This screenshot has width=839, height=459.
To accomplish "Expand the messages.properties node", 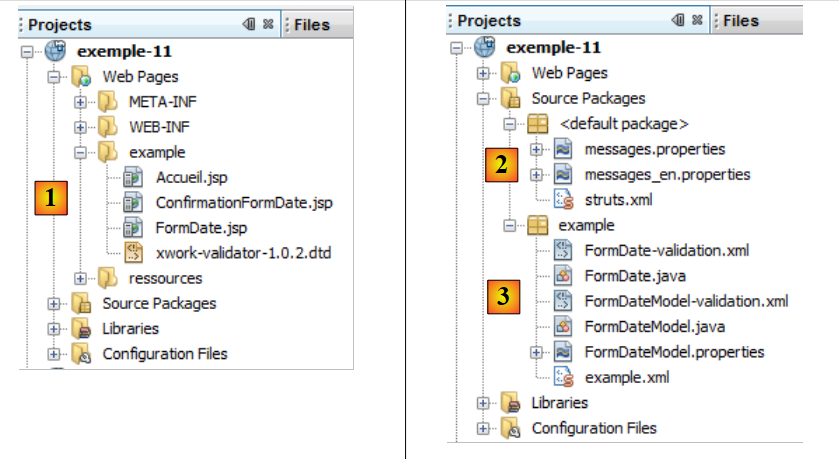I will pyautogui.click(x=537, y=149).
